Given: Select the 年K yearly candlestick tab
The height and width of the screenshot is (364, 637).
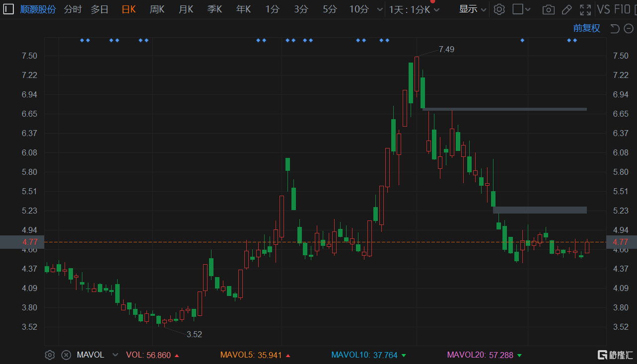Looking at the screenshot, I should click(x=243, y=9).
